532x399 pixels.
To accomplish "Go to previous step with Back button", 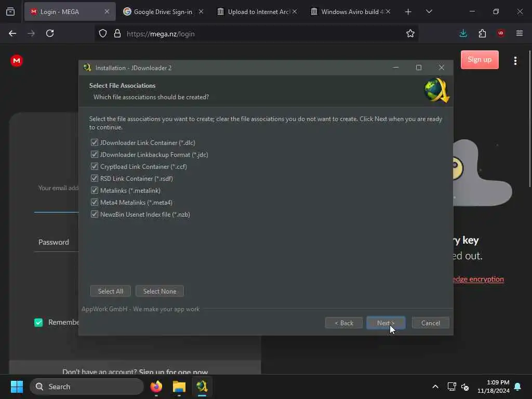I will (x=344, y=323).
